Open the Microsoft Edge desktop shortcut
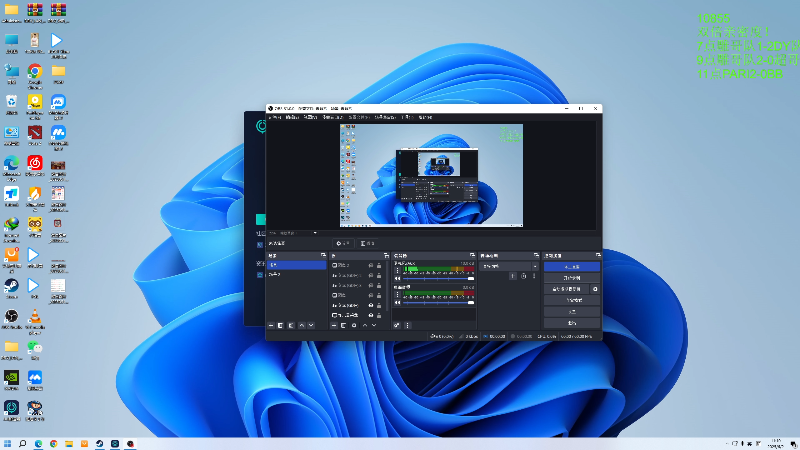The height and width of the screenshot is (450, 800). point(11,167)
